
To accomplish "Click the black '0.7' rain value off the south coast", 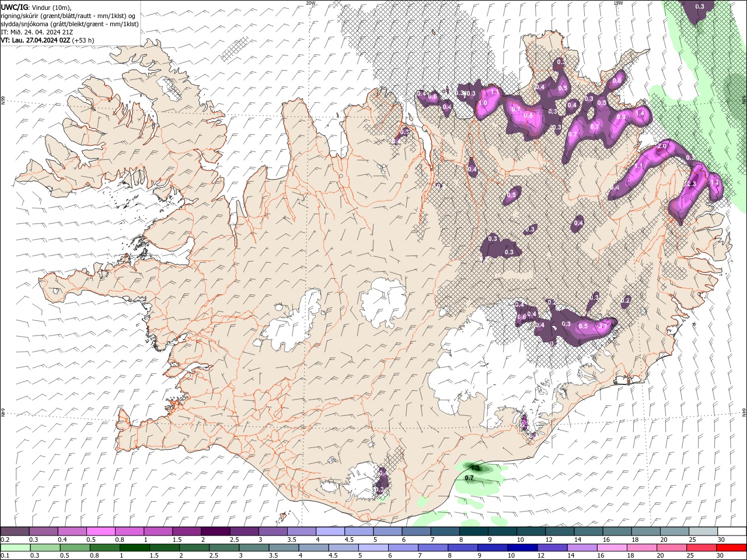I will click(x=469, y=478).
